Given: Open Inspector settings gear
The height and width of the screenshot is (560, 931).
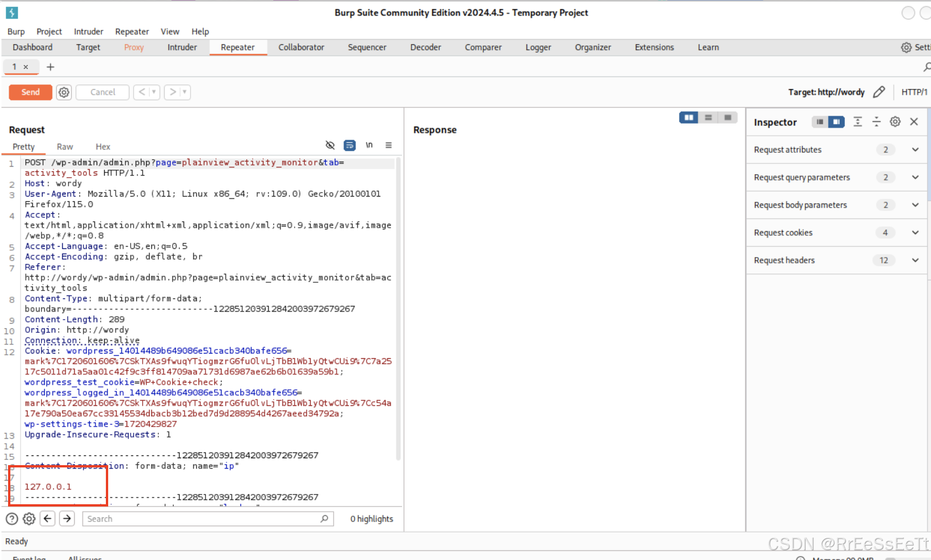Looking at the screenshot, I should coord(895,121).
